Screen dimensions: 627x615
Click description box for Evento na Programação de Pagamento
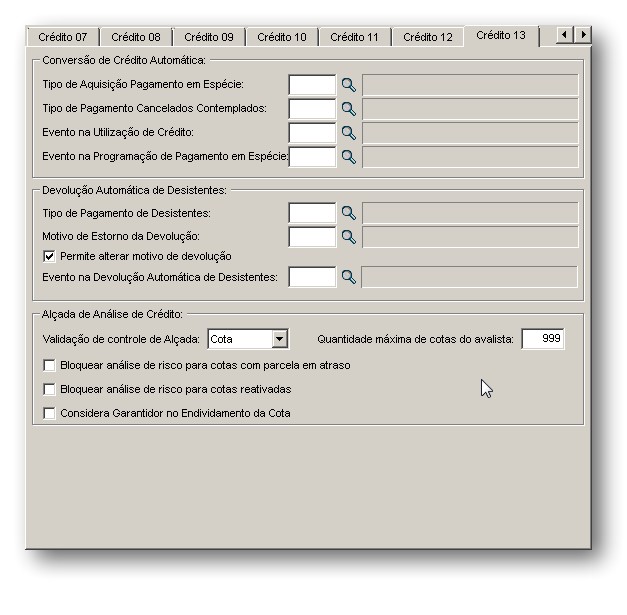(x=470, y=157)
